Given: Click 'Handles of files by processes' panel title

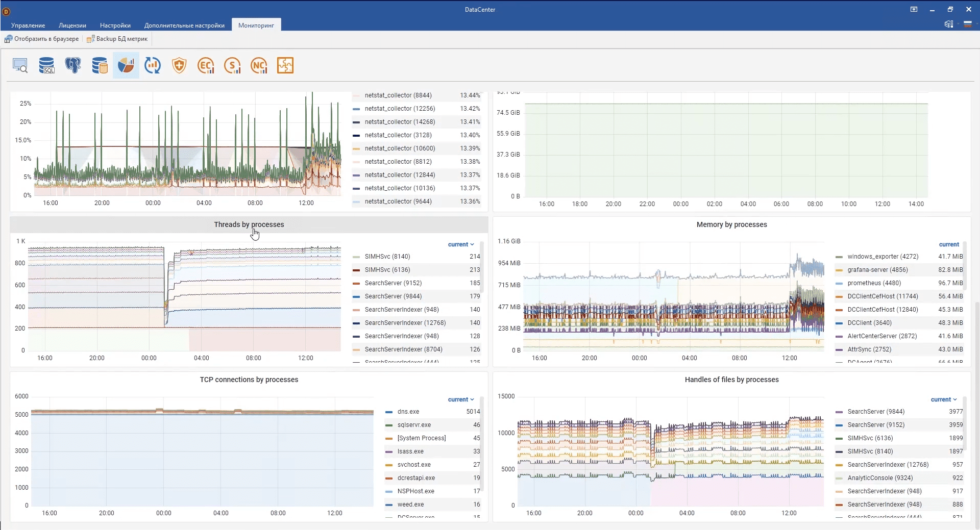Looking at the screenshot, I should pyautogui.click(x=732, y=380).
